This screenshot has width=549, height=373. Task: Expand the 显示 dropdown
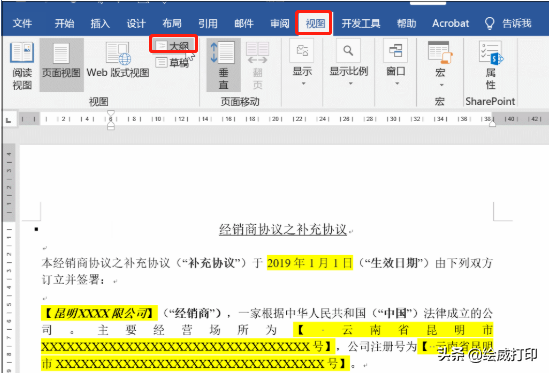click(x=302, y=63)
